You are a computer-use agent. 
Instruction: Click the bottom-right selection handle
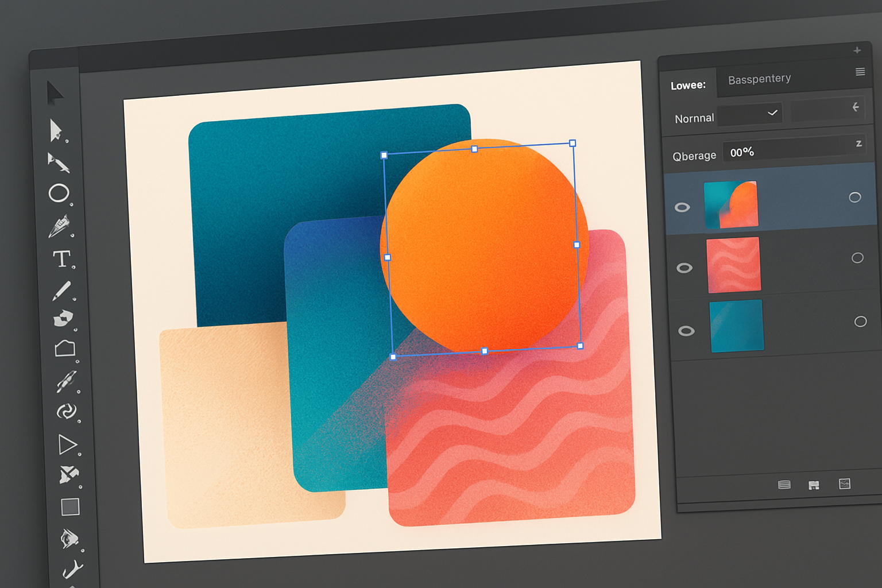pyautogui.click(x=581, y=346)
